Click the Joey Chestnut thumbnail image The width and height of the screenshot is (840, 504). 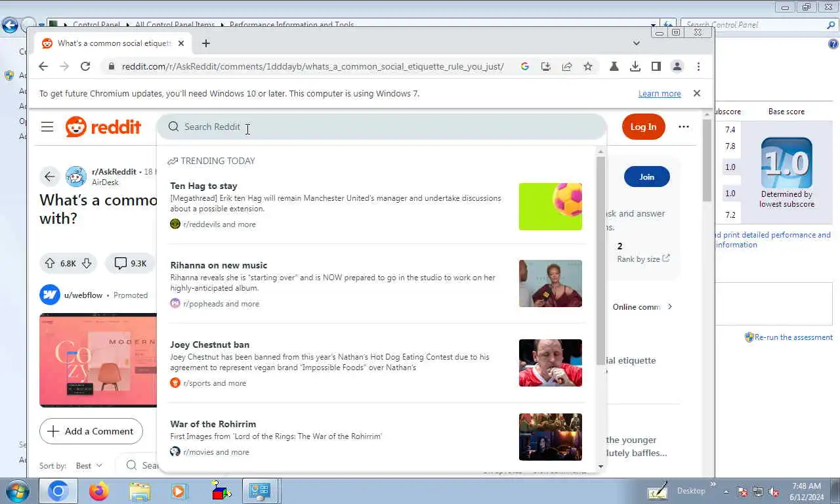pyautogui.click(x=551, y=363)
